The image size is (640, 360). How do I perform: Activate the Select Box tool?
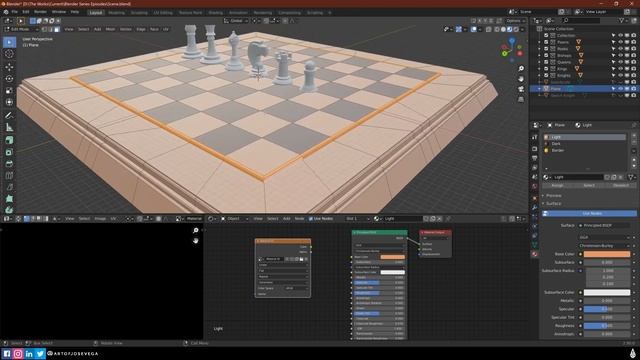tap(9, 42)
